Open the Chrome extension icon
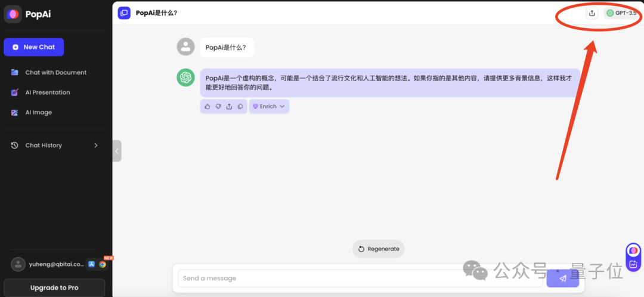644x297 pixels. point(103,264)
